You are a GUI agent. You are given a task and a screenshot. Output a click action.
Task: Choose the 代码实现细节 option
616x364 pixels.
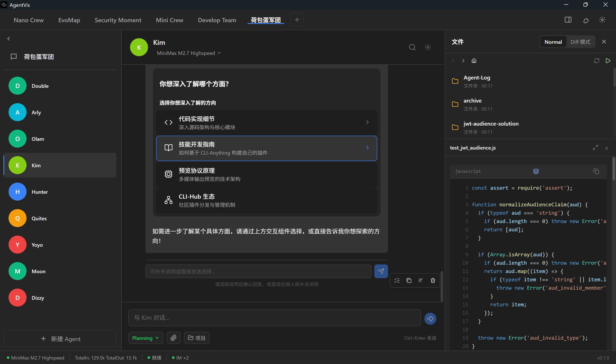click(267, 123)
